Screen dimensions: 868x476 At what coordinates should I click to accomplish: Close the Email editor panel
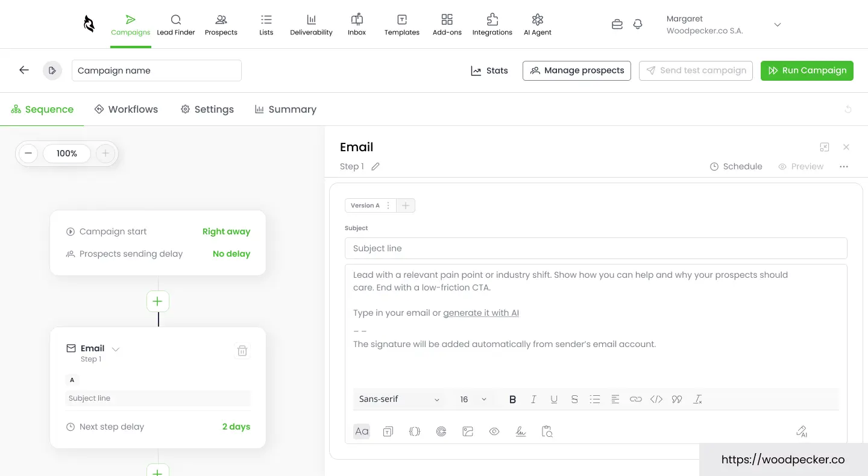tap(846, 147)
